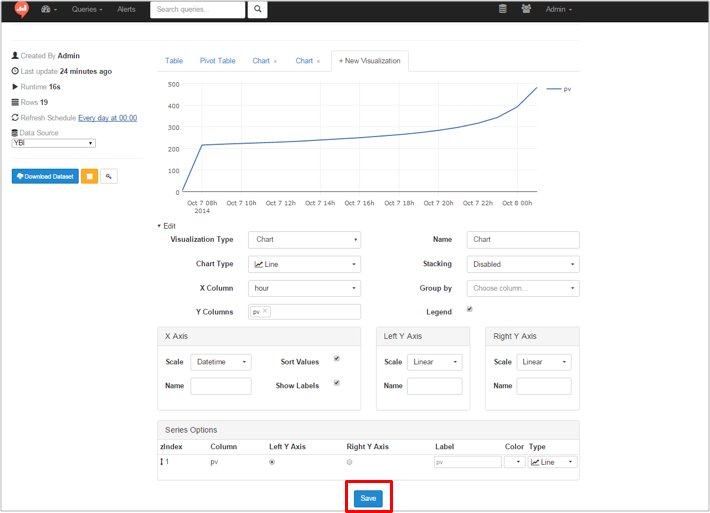This screenshot has height=513, width=710.
Task: Open the Every day at 00:00 link
Action: point(108,118)
